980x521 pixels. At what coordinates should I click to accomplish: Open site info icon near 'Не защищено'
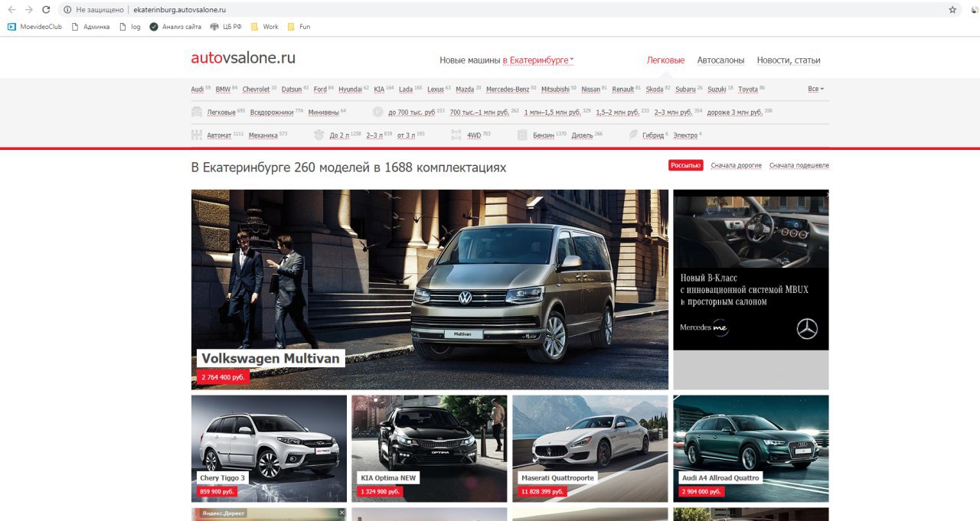click(x=67, y=10)
